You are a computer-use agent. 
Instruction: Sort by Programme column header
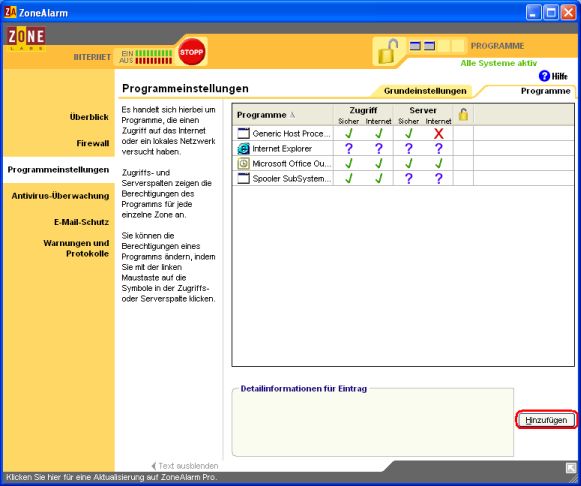(x=283, y=115)
